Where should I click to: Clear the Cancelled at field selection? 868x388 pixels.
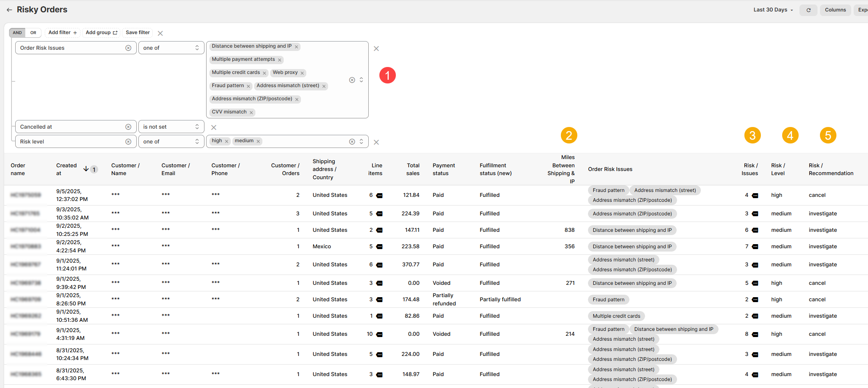128,127
